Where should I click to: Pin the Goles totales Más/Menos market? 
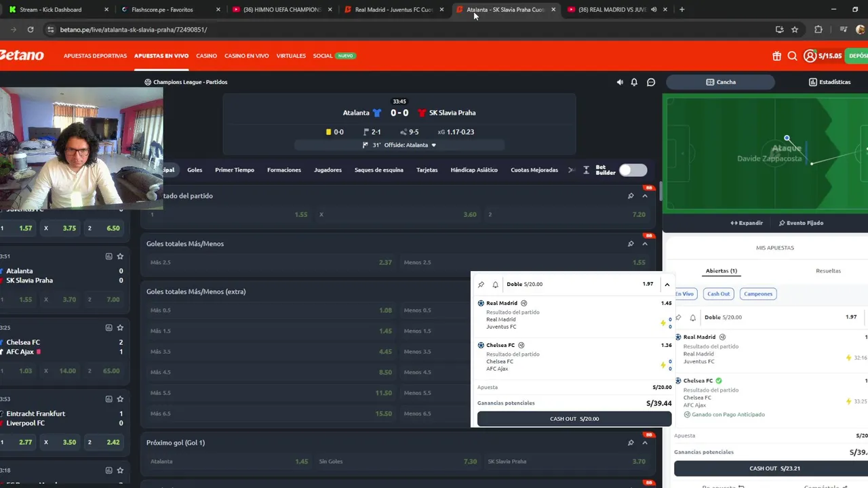[631, 244]
